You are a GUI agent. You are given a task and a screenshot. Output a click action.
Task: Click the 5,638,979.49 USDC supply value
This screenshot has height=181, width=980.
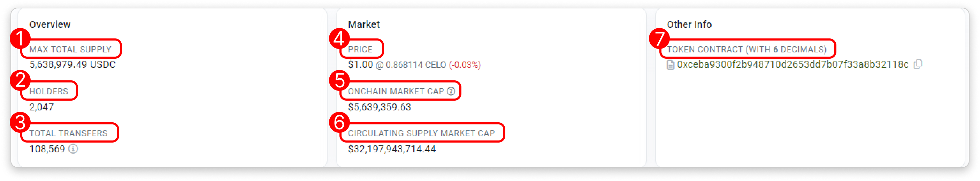(72, 64)
